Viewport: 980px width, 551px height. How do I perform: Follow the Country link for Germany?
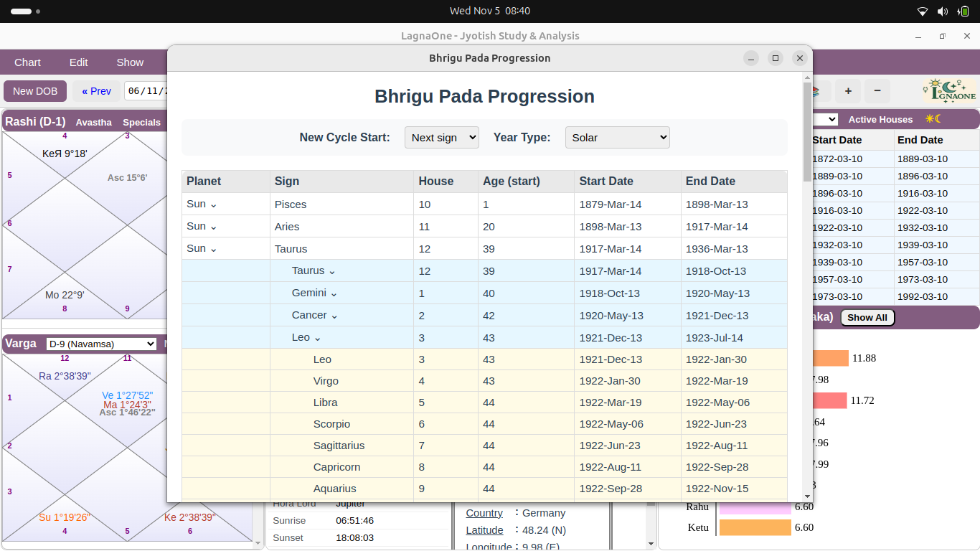pos(484,513)
